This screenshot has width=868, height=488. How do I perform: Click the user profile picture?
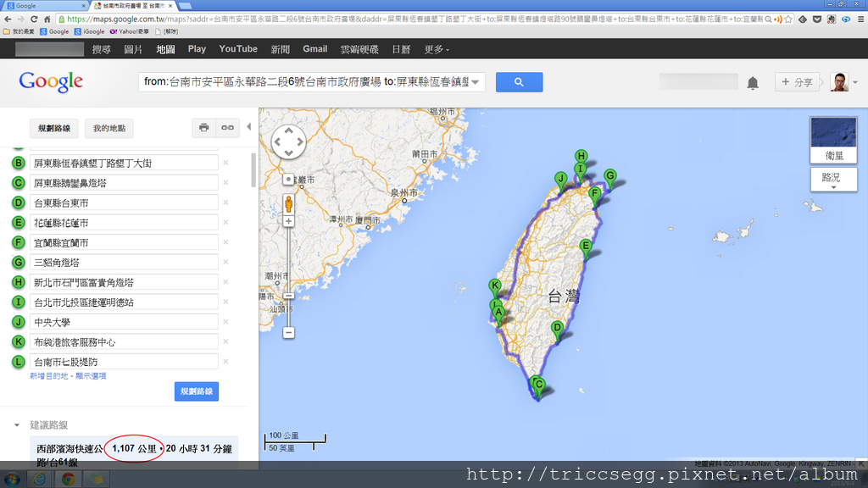(x=839, y=82)
